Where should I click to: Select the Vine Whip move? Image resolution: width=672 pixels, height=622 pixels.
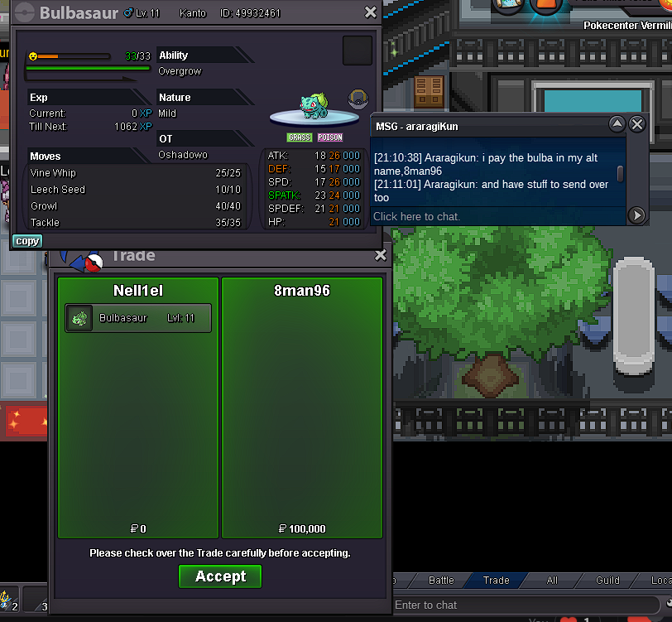(136, 173)
